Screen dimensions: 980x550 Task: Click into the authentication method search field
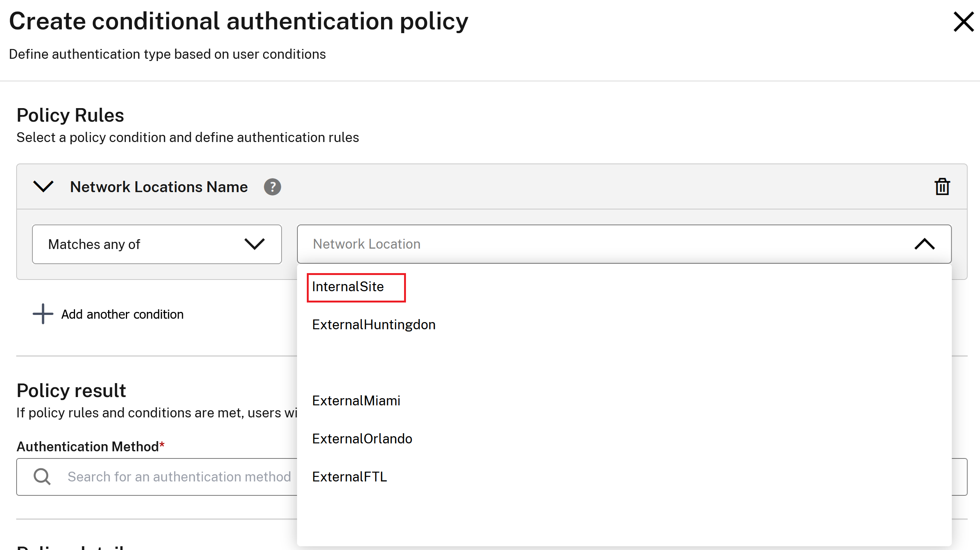click(x=179, y=477)
